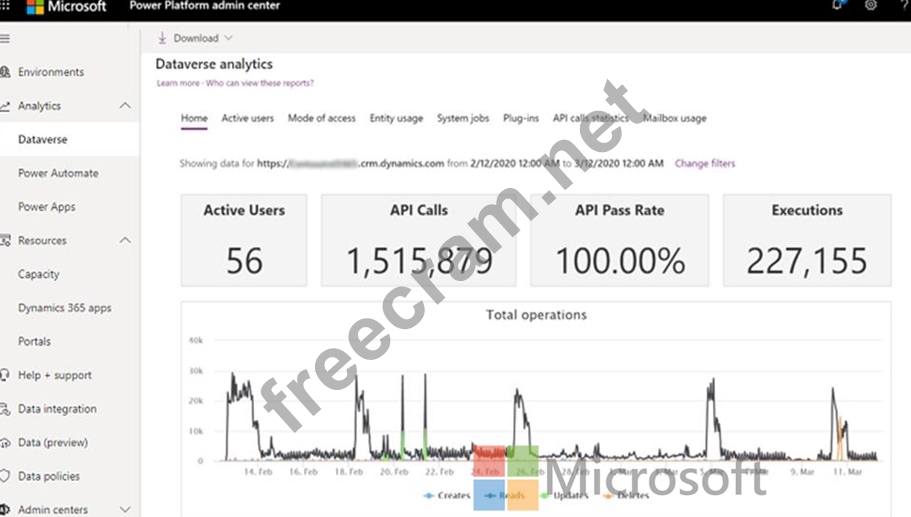Collapse the Analytics section chevron
Viewport: 911px width, 517px height.
(125, 106)
